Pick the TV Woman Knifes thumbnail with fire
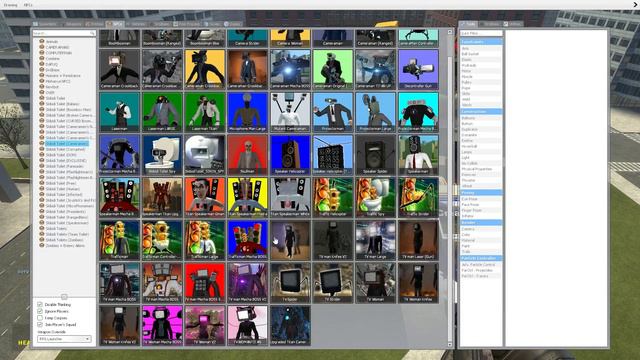The height and width of the screenshot is (360, 640). [418, 282]
